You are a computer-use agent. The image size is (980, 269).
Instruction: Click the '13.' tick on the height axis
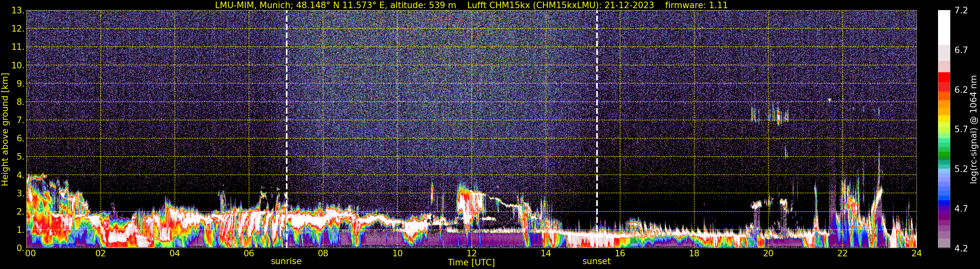click(x=18, y=11)
